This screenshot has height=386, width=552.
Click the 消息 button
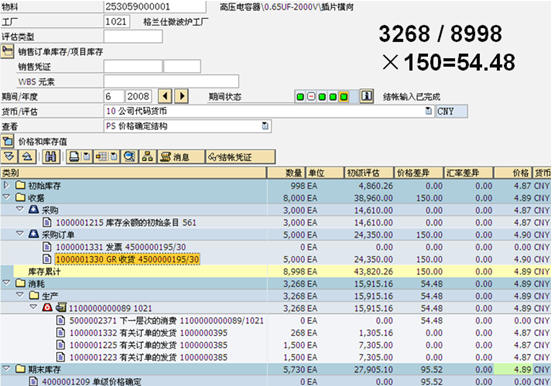point(181,157)
